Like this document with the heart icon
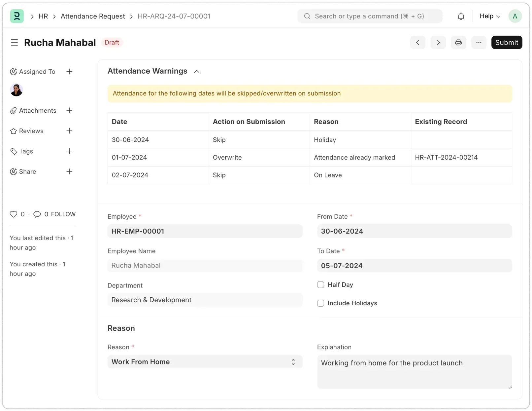The height and width of the screenshot is (411, 532). (13, 214)
